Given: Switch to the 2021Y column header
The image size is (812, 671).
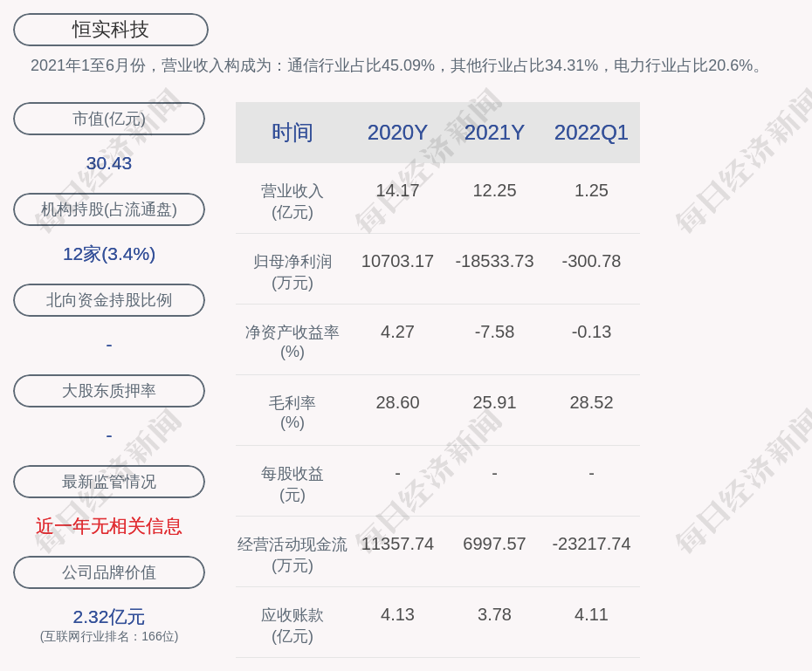Looking at the screenshot, I should (494, 133).
